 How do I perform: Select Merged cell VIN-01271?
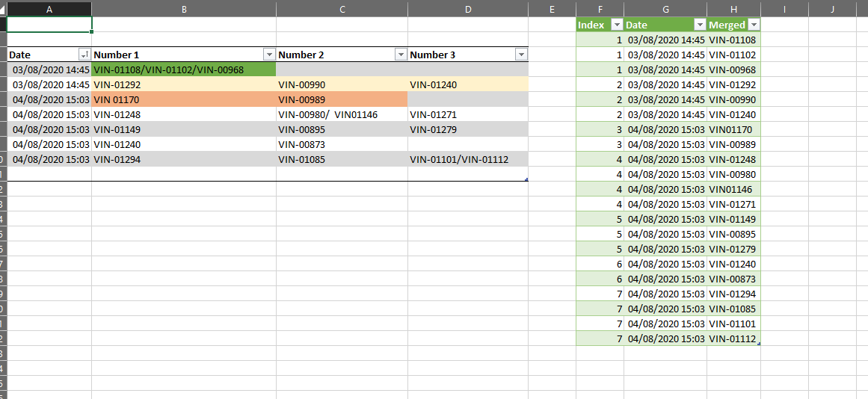733,204
